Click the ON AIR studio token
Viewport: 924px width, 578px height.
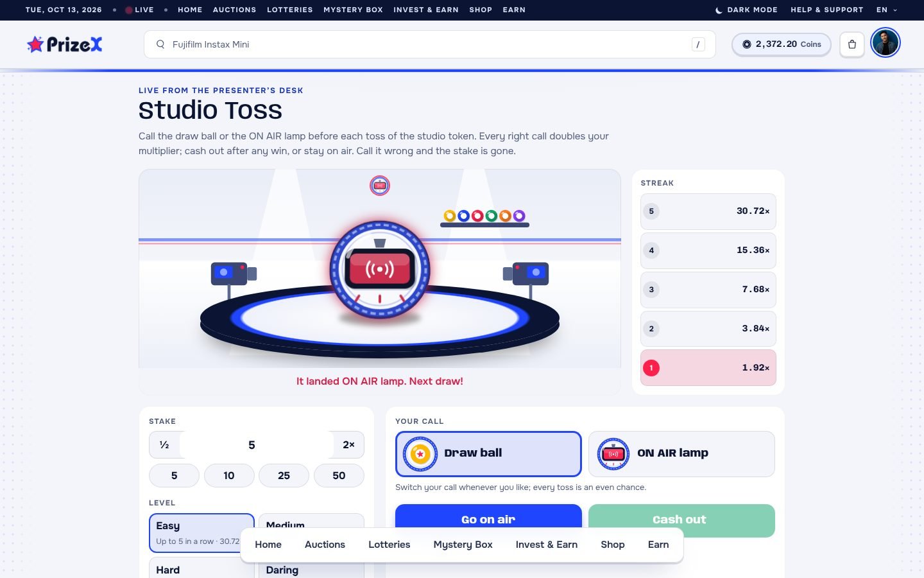tap(380, 270)
